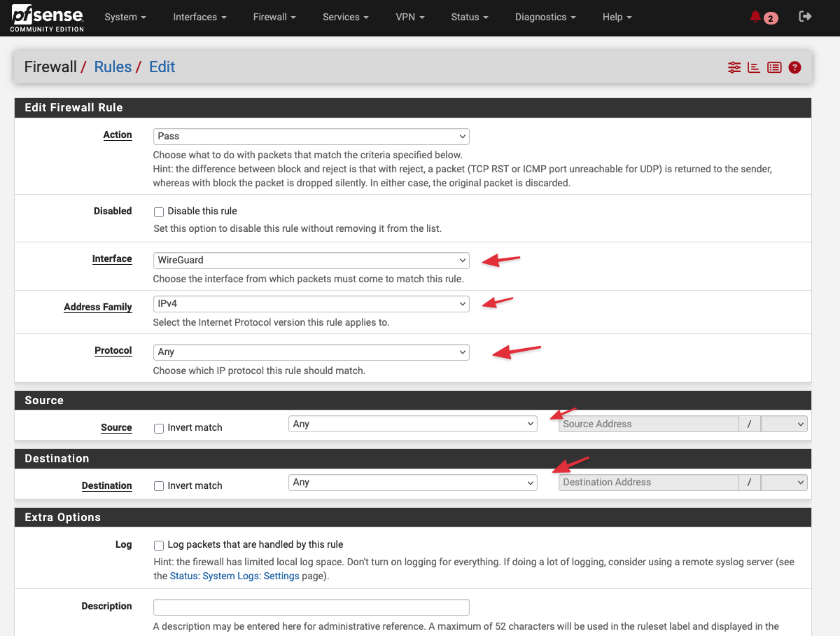Open related settings sliders icon
840x636 pixels.
[734, 67]
